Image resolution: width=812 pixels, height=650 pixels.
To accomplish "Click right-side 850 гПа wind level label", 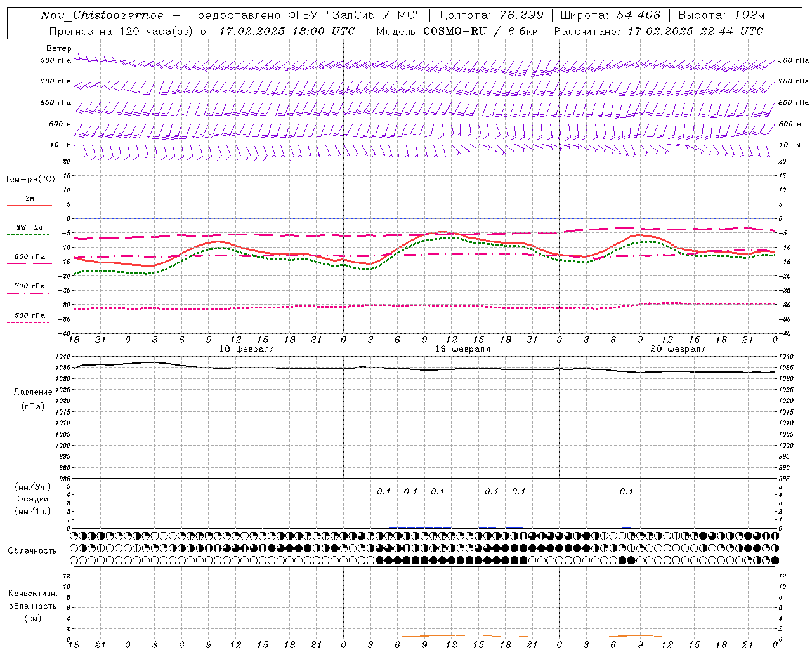I will 794,102.
